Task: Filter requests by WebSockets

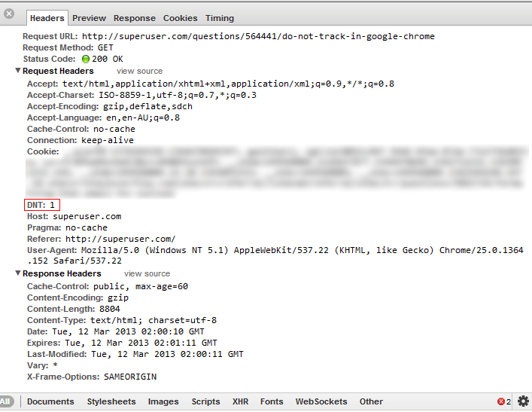Action: pyautogui.click(x=321, y=401)
